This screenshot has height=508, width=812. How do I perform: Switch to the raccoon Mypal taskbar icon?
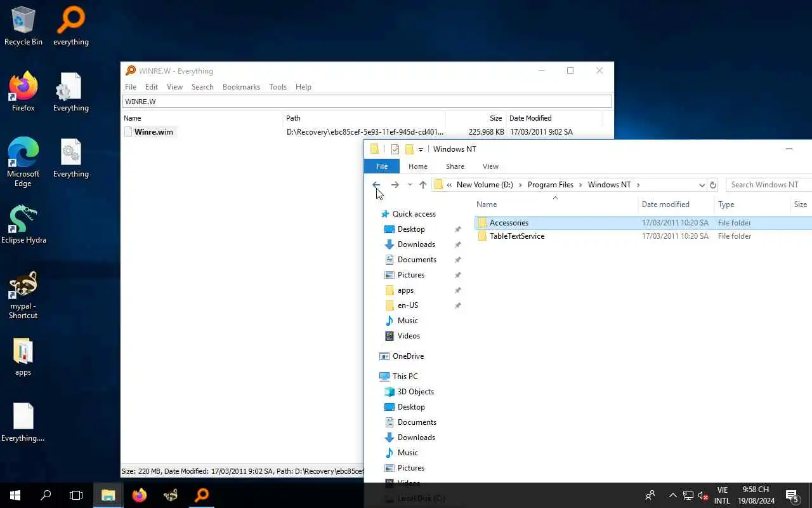click(x=171, y=495)
